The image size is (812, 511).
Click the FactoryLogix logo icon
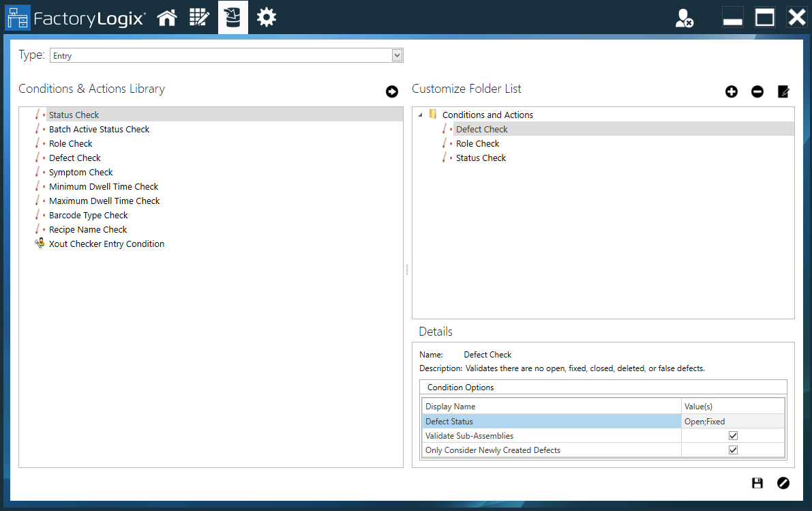pos(18,18)
